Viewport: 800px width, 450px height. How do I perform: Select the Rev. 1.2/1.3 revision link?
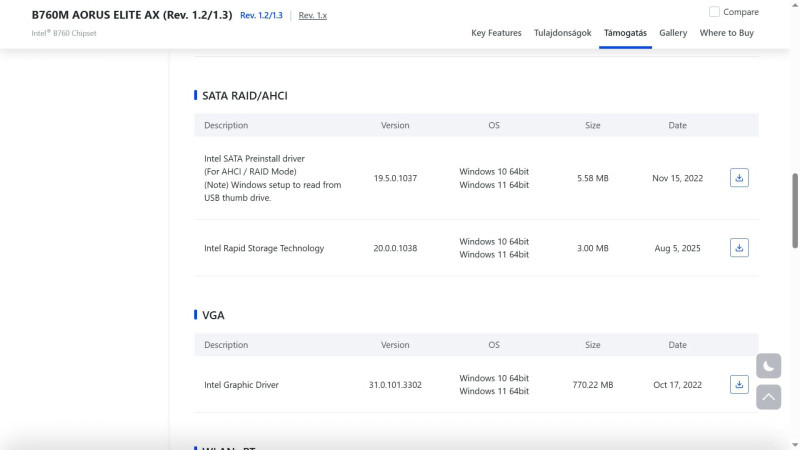pyautogui.click(x=261, y=16)
